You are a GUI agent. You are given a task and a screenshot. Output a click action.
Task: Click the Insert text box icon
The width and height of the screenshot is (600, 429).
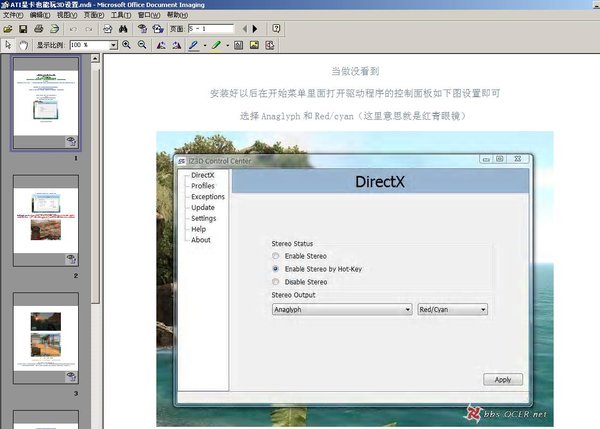(x=238, y=45)
